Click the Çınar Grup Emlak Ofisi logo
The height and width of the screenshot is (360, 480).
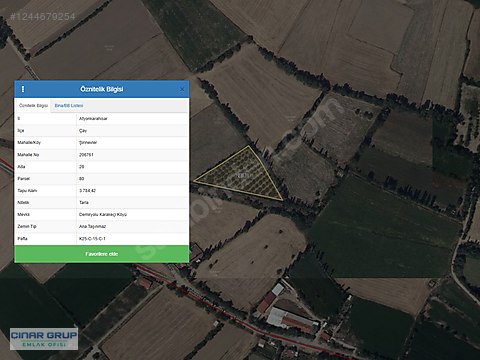coord(44,339)
